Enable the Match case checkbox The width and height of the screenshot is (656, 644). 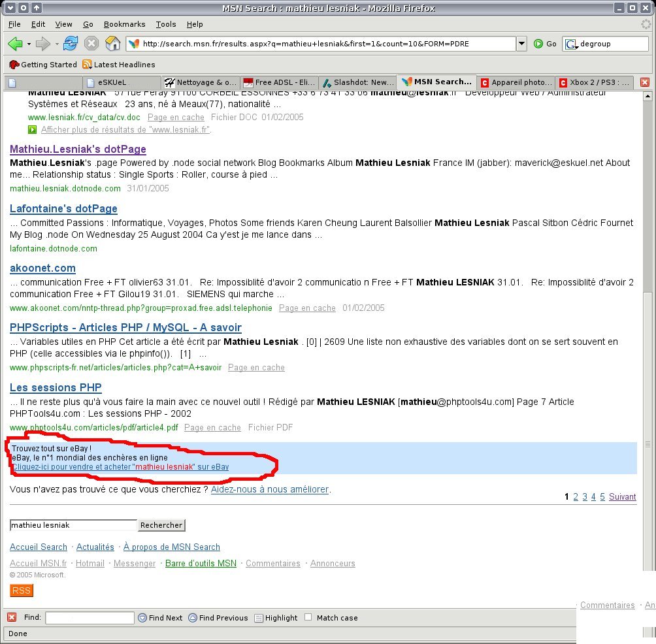pos(308,617)
